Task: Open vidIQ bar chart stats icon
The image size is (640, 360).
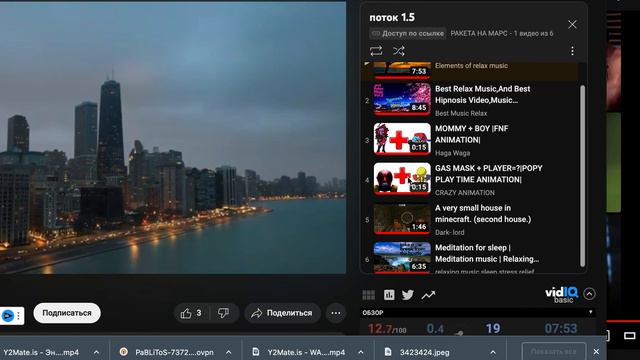Action: click(389, 295)
